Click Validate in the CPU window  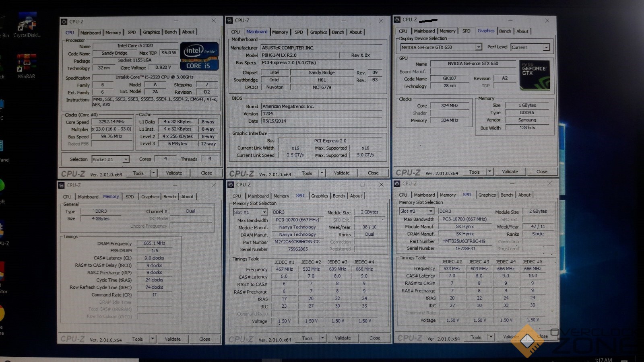(x=174, y=173)
